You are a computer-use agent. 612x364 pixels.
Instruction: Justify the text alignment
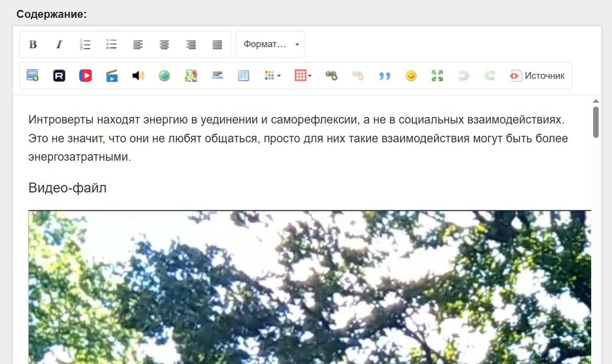click(x=217, y=44)
